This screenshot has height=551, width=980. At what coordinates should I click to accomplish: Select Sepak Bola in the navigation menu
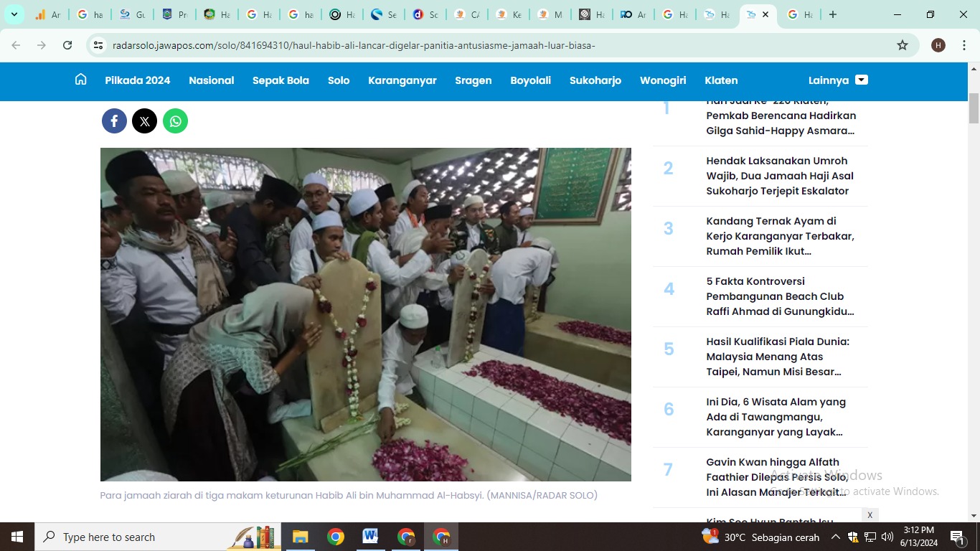[281, 80]
